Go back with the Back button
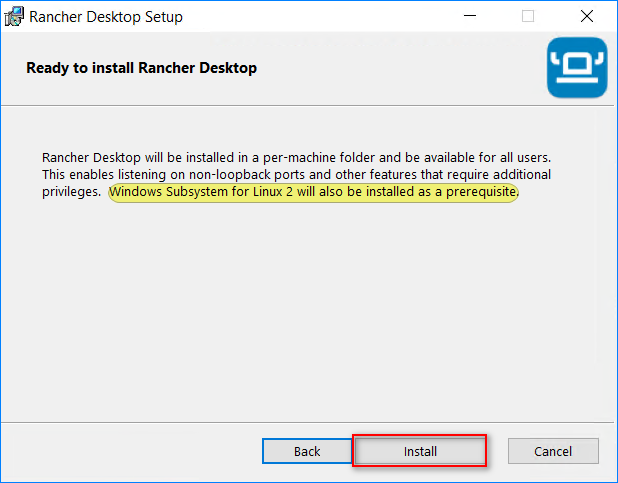 (x=307, y=451)
